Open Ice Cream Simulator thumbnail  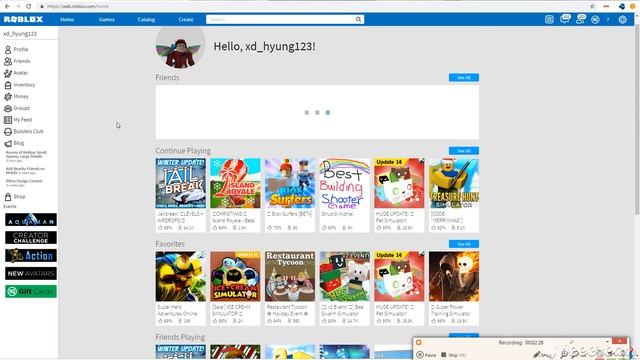tap(235, 276)
